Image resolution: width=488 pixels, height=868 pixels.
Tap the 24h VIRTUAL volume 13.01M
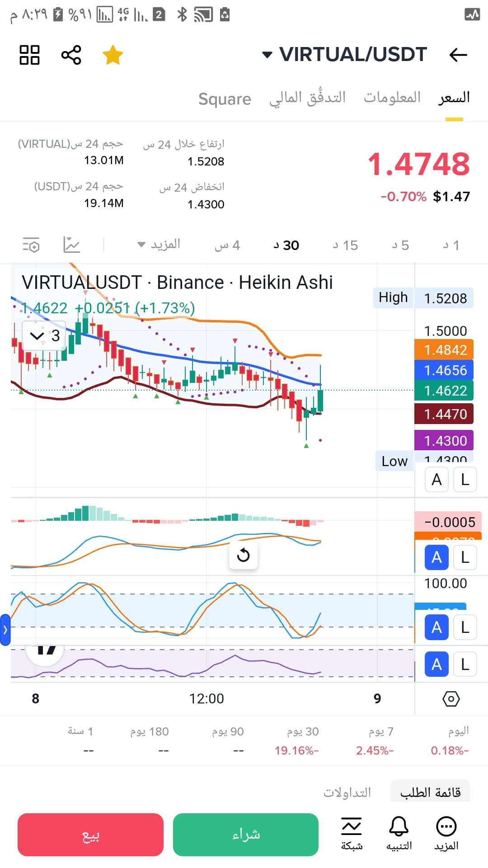point(104,160)
